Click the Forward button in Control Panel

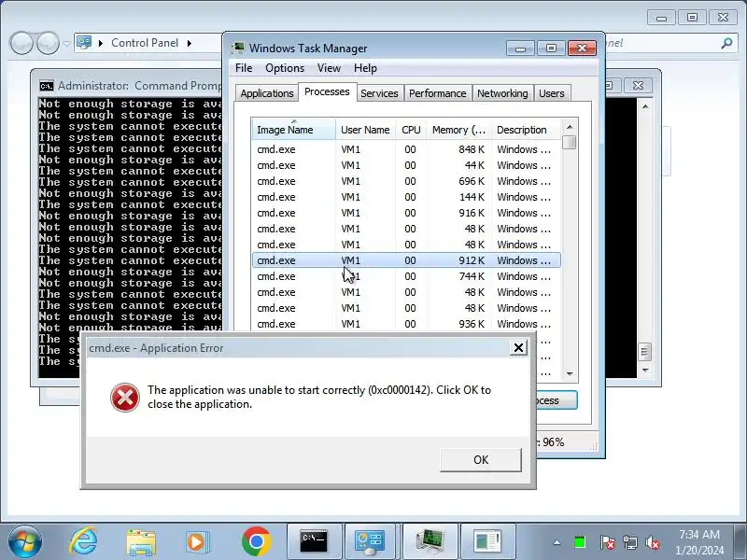pyautogui.click(x=48, y=43)
